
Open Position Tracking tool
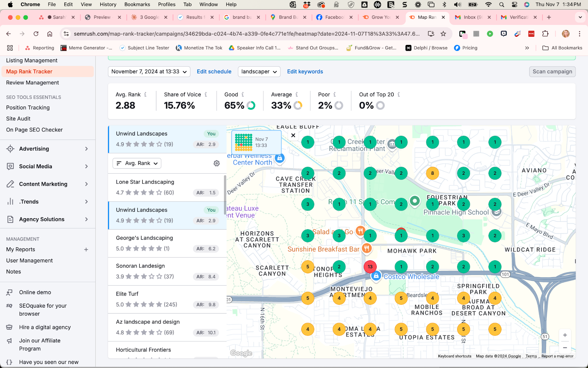click(x=28, y=108)
